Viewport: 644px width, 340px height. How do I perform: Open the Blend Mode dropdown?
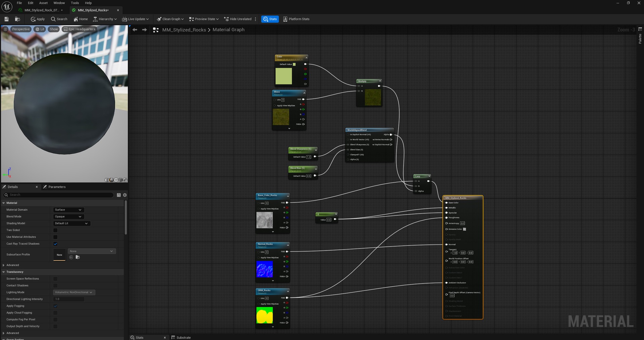[x=68, y=217]
